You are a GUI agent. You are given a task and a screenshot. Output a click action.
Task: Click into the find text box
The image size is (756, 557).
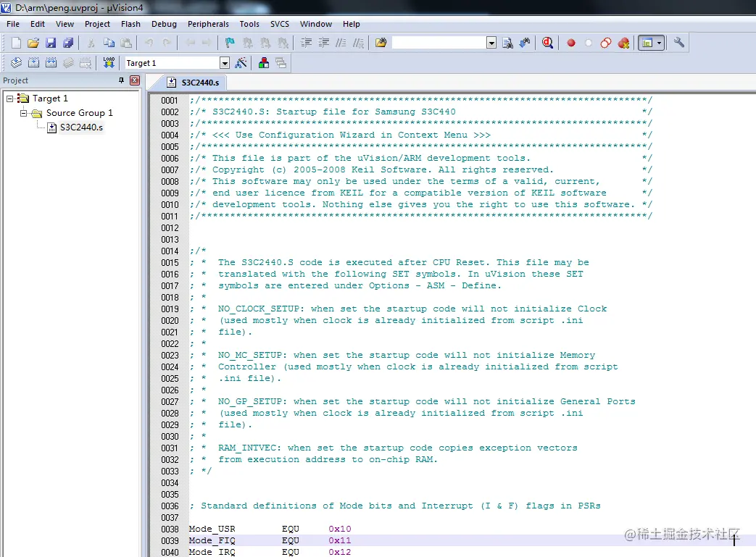pos(439,43)
